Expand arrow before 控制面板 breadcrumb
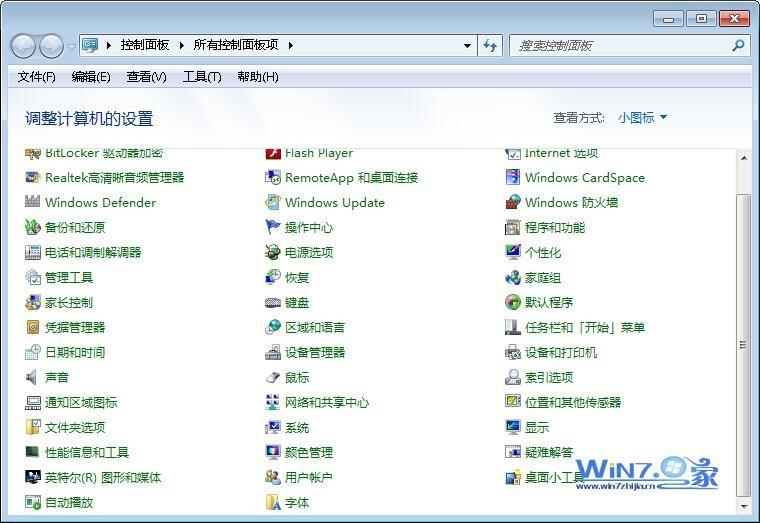This screenshot has height=523, width=760. (109, 46)
